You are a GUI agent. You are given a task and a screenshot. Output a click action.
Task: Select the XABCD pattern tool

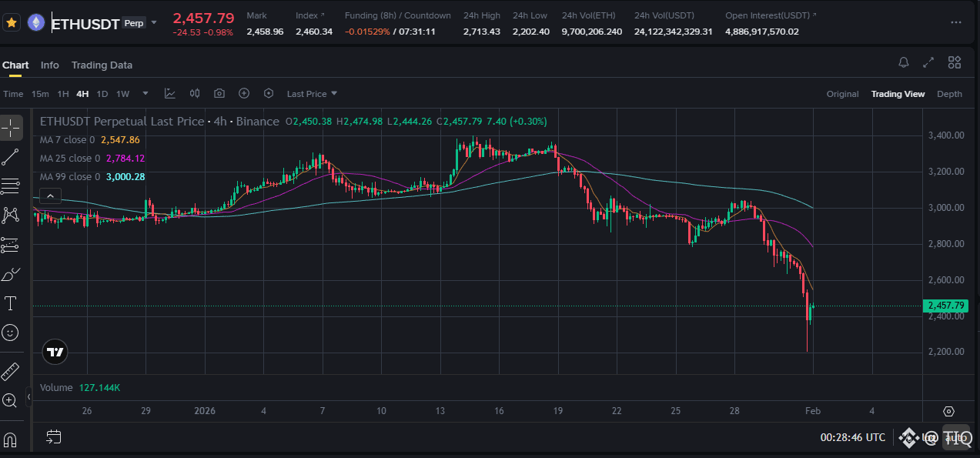click(11, 216)
